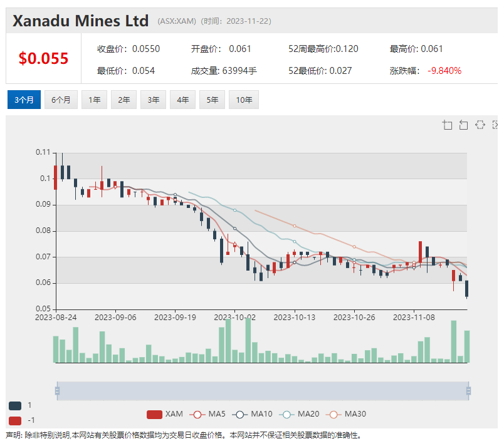The height and width of the screenshot is (446, 504).
Task: Click the data zoom area-select icon
Action: click(x=447, y=125)
